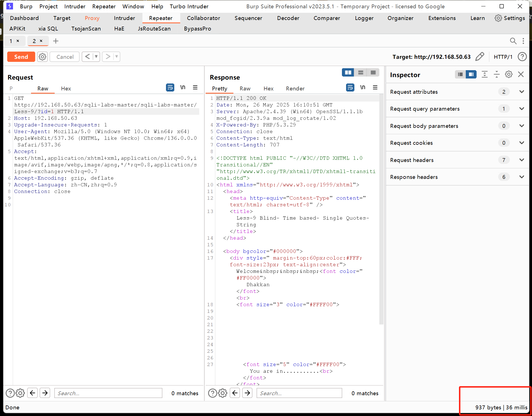Click the request settings gear beside Send
Viewport: 532px width, 416px height.
(42, 57)
